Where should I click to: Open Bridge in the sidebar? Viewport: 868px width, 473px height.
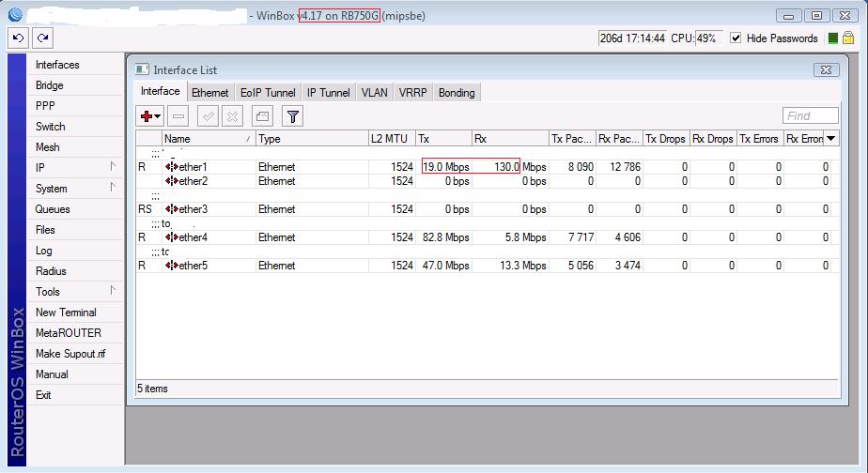(49, 85)
